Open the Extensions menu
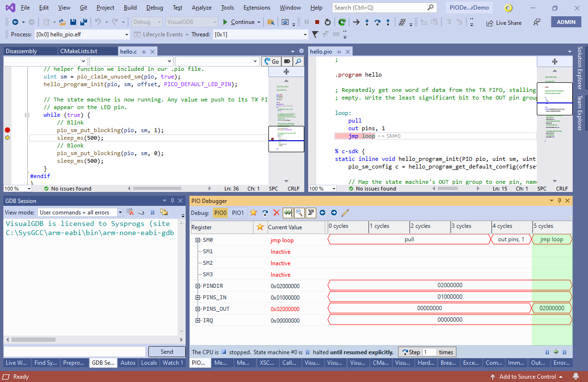The height and width of the screenshot is (382, 588). coord(256,8)
